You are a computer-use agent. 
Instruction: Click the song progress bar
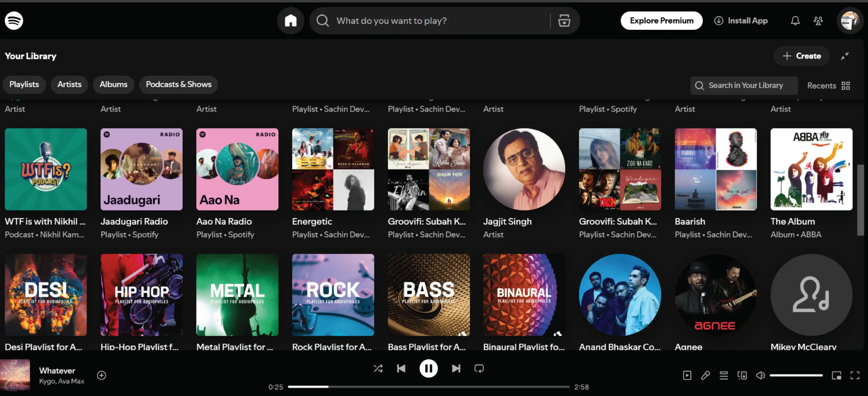tap(429, 387)
